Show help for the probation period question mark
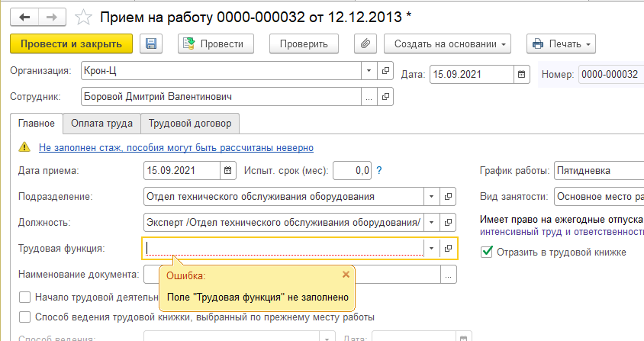 (379, 170)
